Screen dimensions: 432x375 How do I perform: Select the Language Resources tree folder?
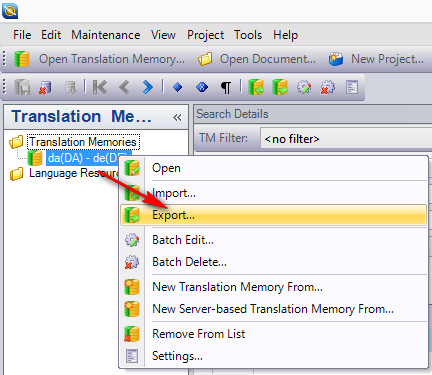[73, 173]
